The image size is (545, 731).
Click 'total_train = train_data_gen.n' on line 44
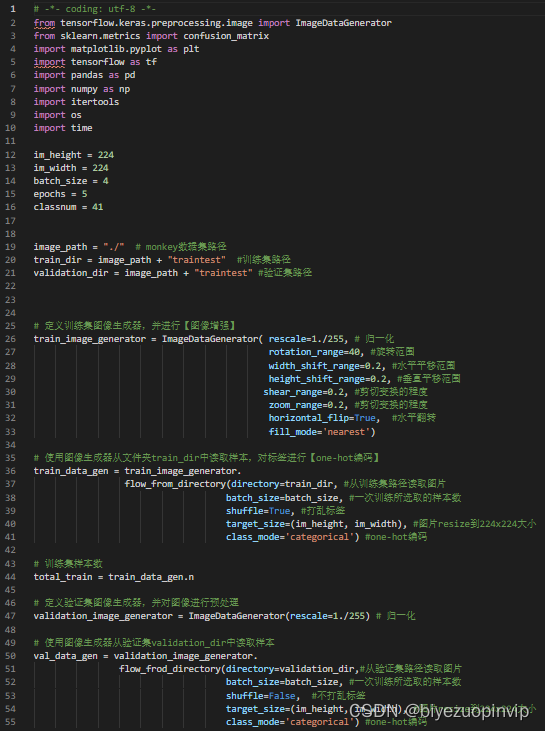coord(114,578)
